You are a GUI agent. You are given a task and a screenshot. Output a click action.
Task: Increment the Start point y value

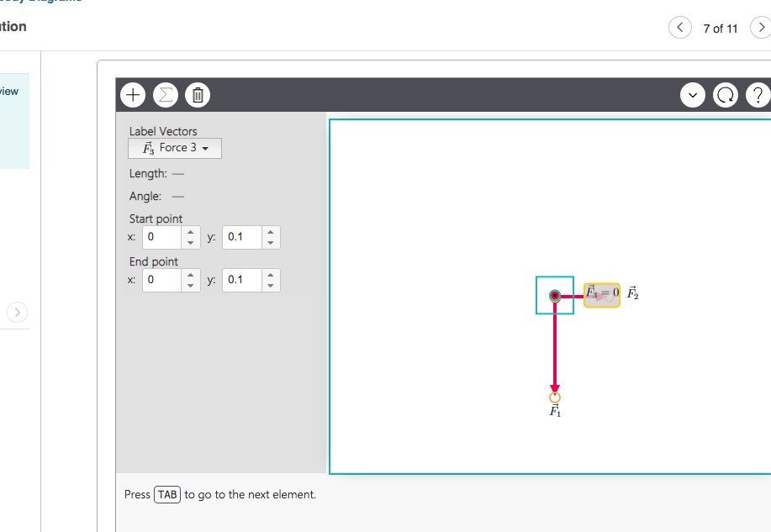270,233
